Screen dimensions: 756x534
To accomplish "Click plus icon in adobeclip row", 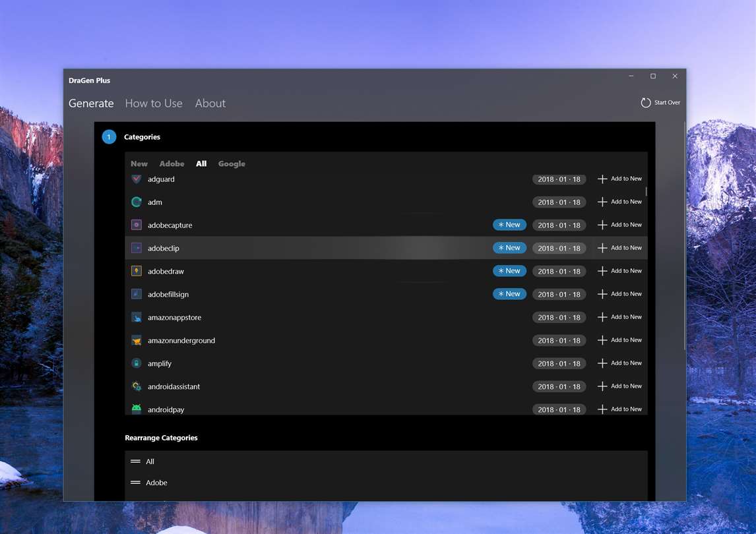I will click(602, 248).
